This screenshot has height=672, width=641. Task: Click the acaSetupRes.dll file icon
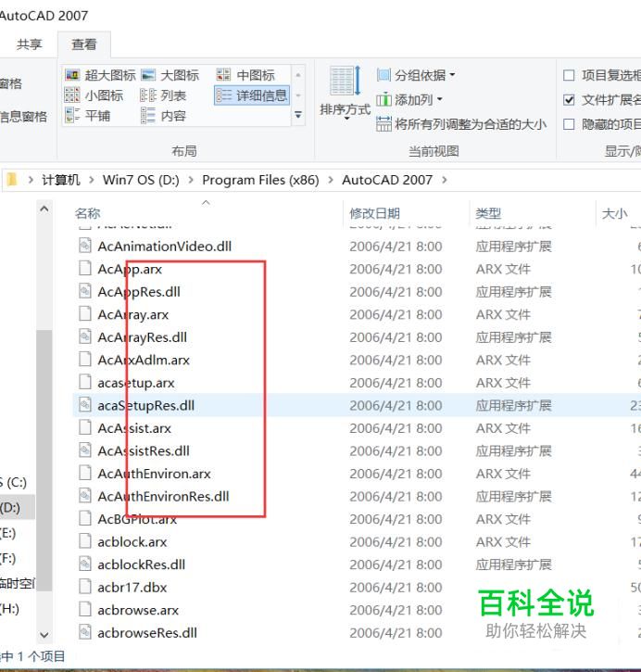tap(85, 405)
